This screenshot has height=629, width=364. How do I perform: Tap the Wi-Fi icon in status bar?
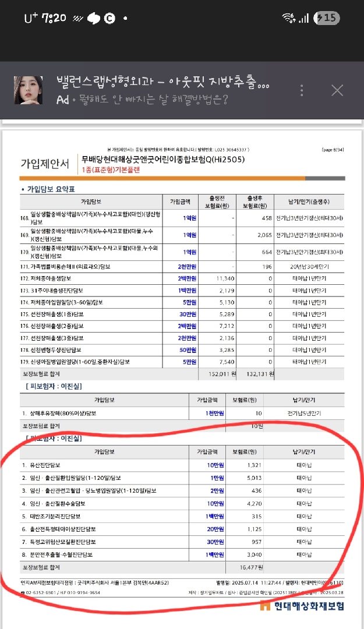287,18
